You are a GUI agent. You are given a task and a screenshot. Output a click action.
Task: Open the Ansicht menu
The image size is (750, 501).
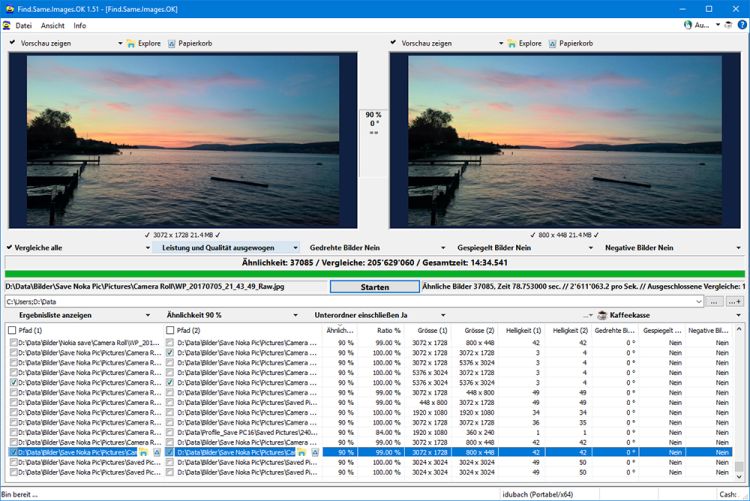pos(53,25)
